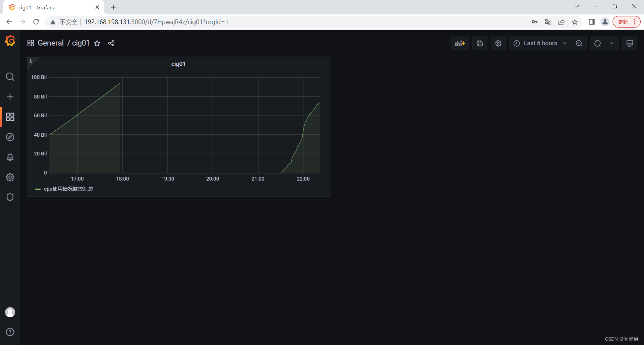Click the Create plus icon in sidebar
The width and height of the screenshot is (644, 345).
pos(10,97)
